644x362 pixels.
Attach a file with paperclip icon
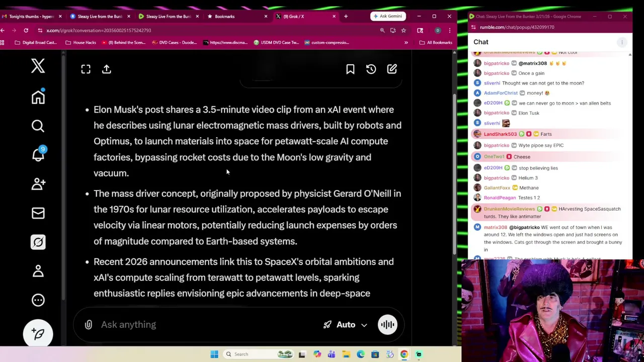[89, 325]
